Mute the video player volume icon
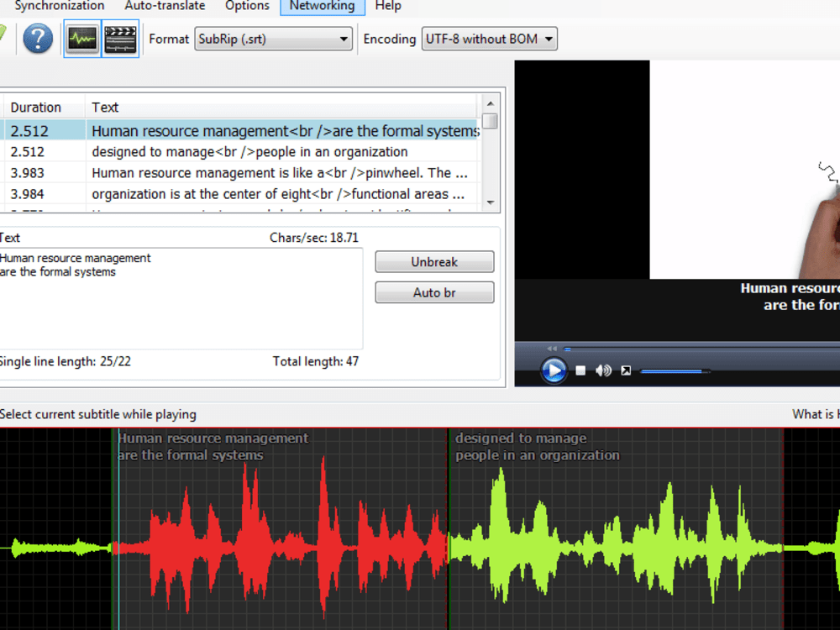The height and width of the screenshot is (630, 840). tap(603, 370)
